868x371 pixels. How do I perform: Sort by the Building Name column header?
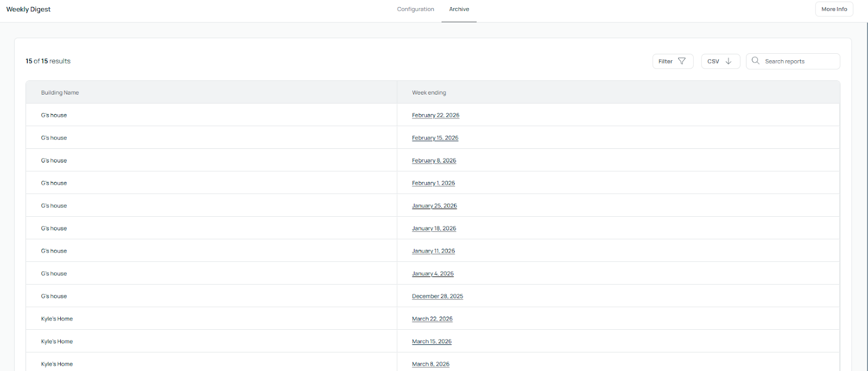[x=60, y=93]
